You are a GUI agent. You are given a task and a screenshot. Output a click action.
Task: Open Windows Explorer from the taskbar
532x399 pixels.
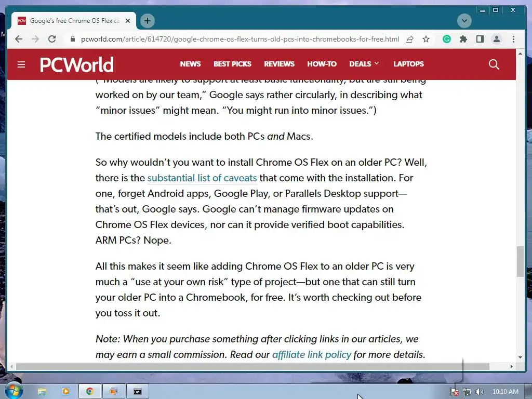pos(42,392)
